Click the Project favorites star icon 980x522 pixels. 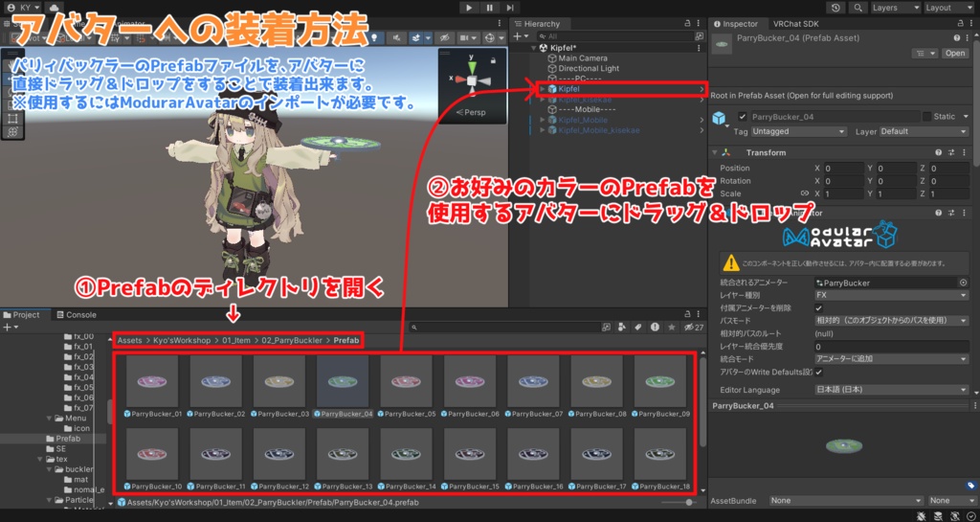pyautogui.click(x=671, y=327)
